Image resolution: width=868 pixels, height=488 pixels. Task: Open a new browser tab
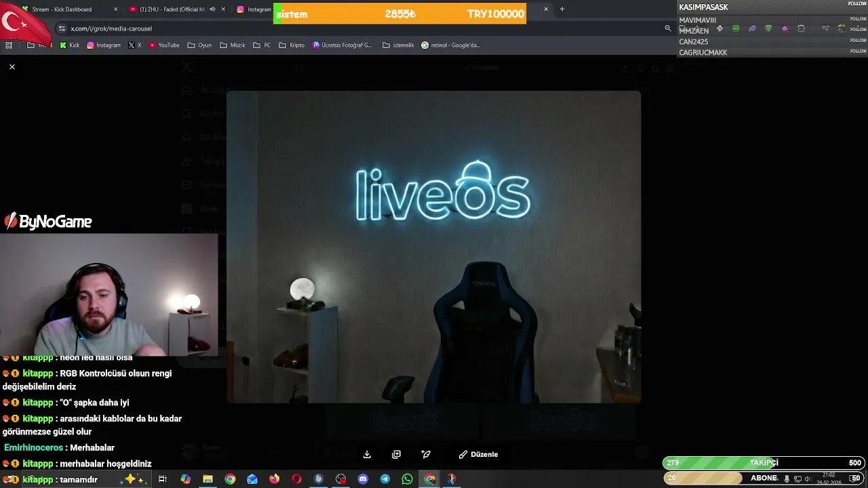click(562, 9)
